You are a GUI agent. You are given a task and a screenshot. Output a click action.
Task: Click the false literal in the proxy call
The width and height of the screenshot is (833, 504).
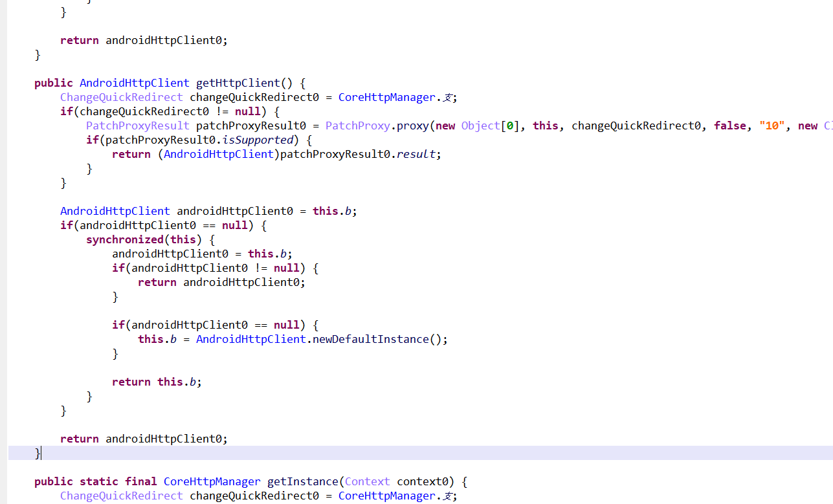(x=729, y=126)
